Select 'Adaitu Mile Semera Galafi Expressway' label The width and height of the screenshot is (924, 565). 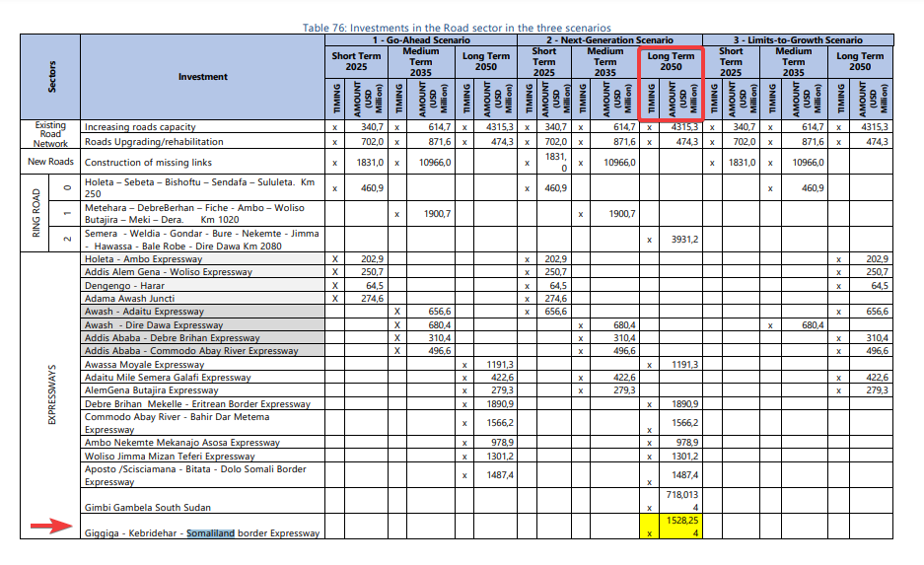[x=168, y=377]
